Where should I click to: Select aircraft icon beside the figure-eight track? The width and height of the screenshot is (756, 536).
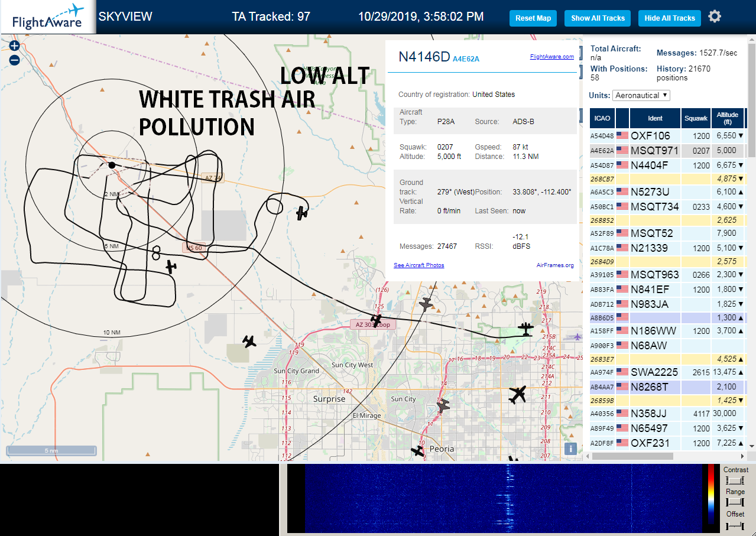(x=171, y=267)
